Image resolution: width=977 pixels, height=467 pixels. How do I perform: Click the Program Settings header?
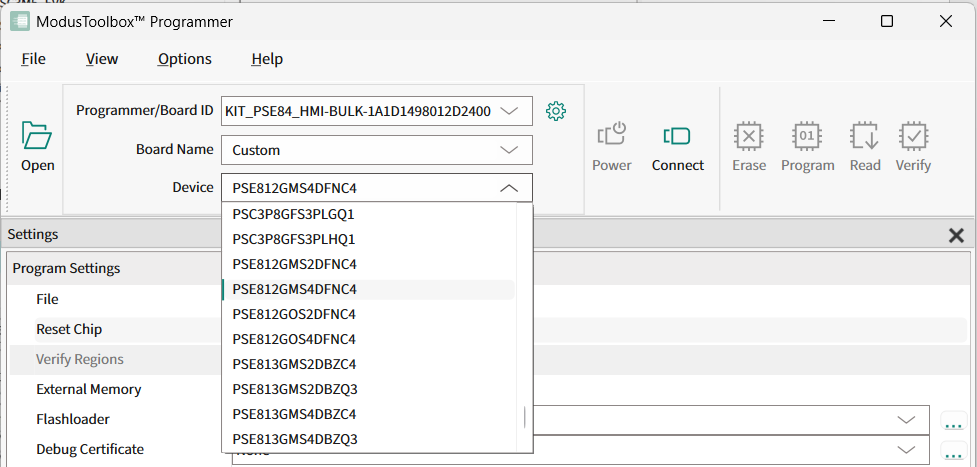(x=67, y=268)
